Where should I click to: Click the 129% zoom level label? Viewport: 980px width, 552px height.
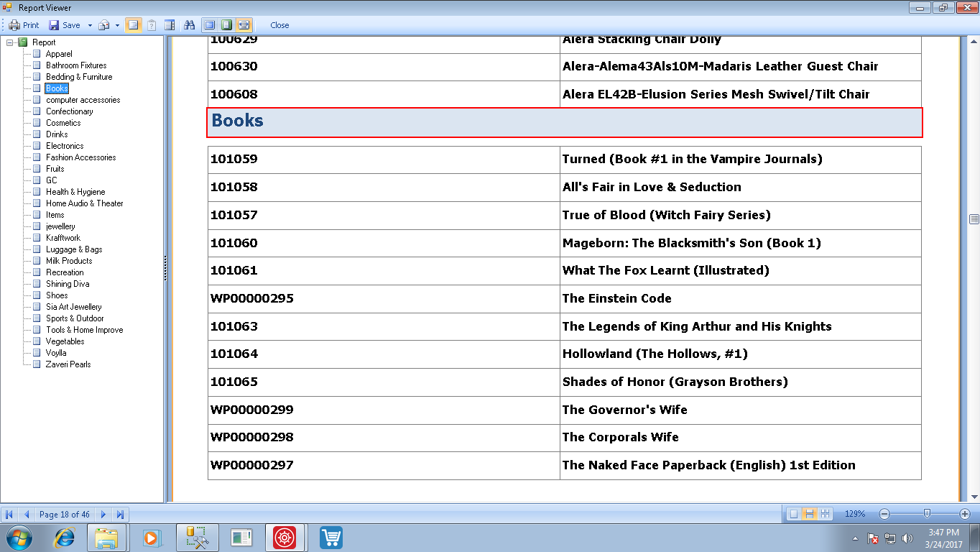point(855,514)
